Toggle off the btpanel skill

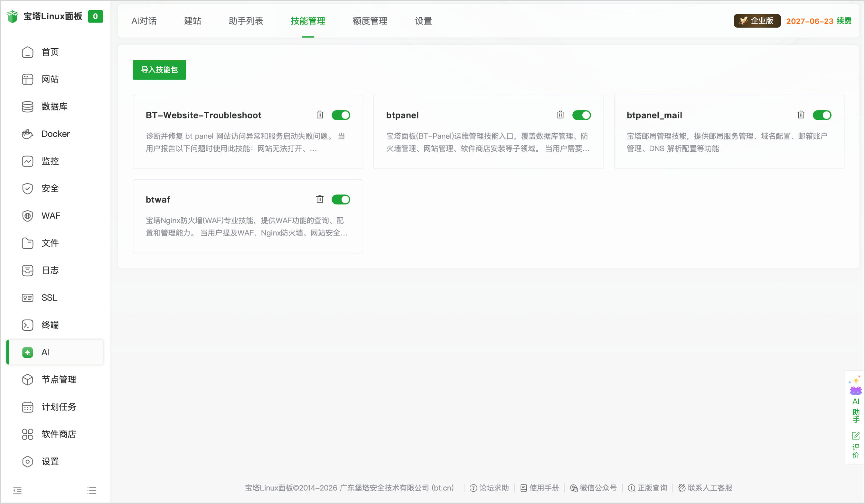581,115
